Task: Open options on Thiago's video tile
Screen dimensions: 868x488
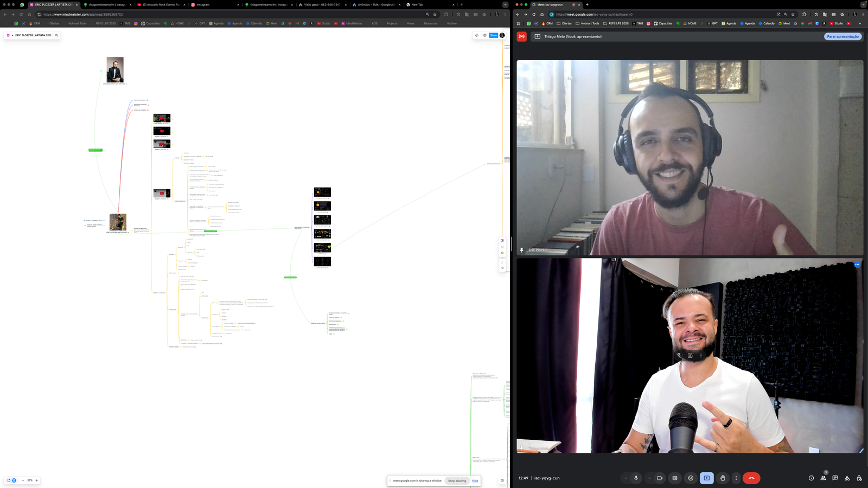Action: point(857,265)
